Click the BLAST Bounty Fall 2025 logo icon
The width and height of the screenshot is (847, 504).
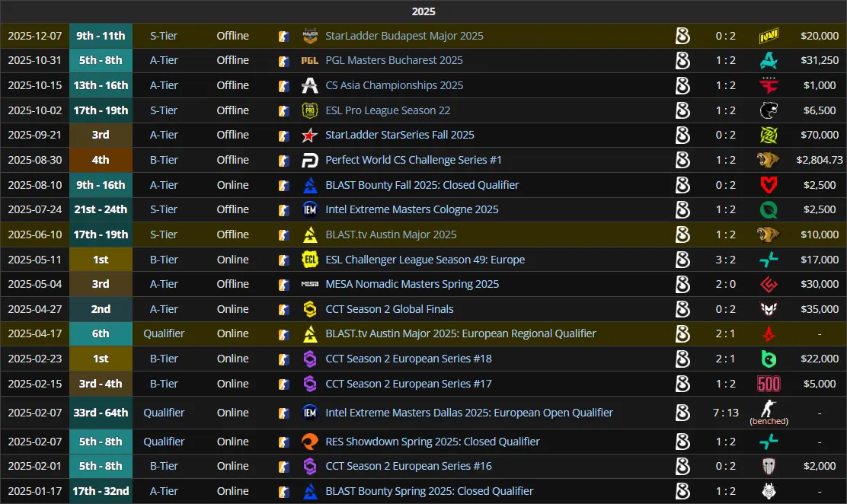pyautogui.click(x=310, y=185)
